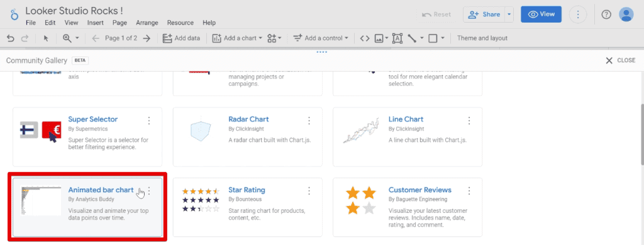644x245 pixels.
Task: Select the pointer selection mode tool
Action: (46, 38)
